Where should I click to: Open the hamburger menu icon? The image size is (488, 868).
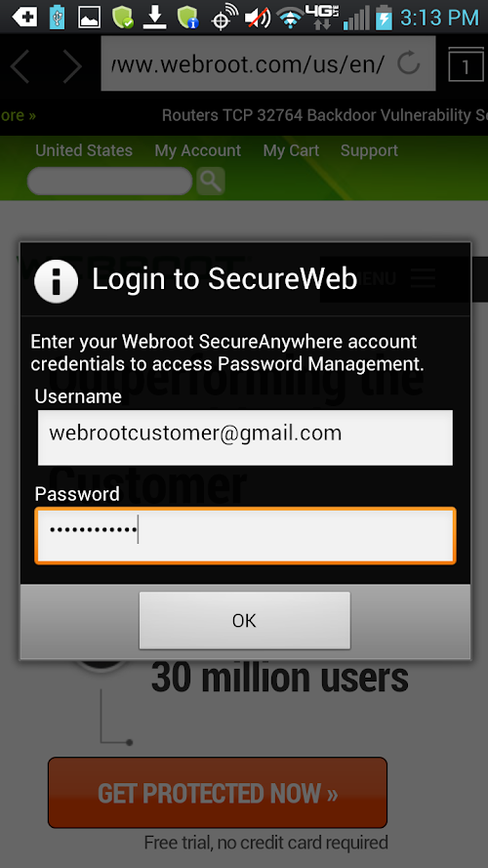coord(424,278)
